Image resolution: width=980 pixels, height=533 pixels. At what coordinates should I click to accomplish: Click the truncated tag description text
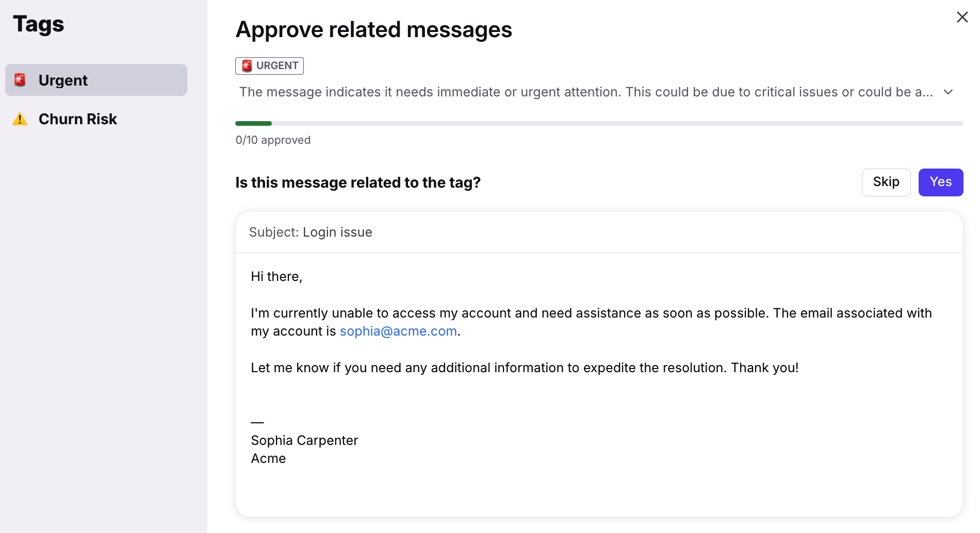[586, 92]
